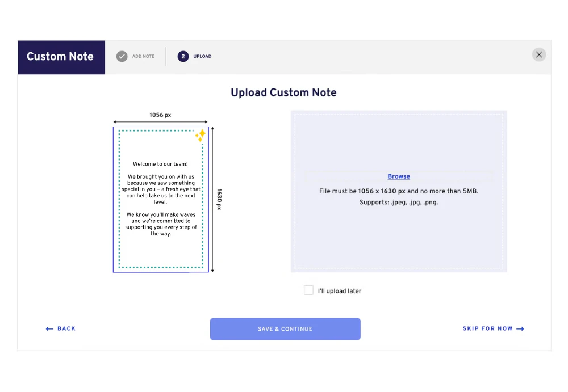Select the UPLOAD step tab
The height and width of the screenshot is (392, 568).
pyautogui.click(x=202, y=57)
